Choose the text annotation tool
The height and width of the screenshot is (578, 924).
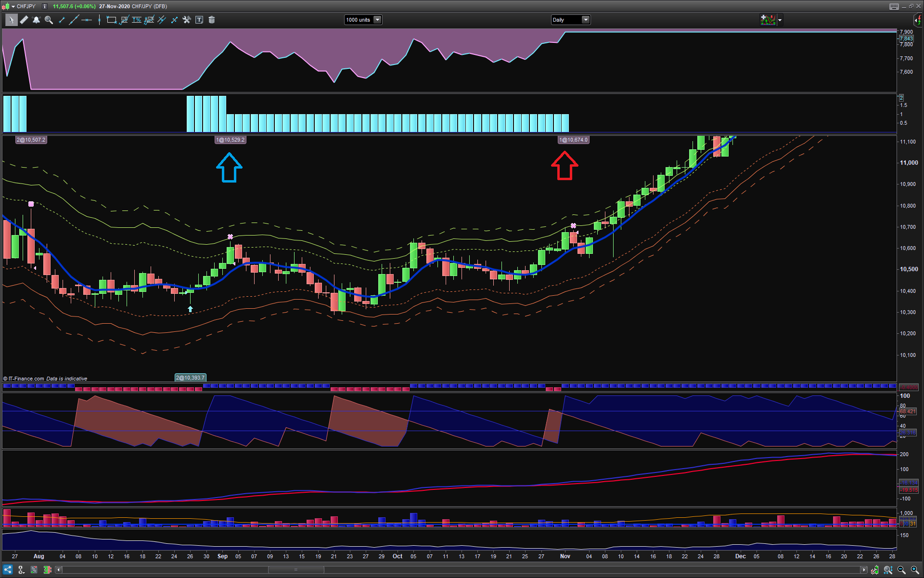[x=199, y=20]
